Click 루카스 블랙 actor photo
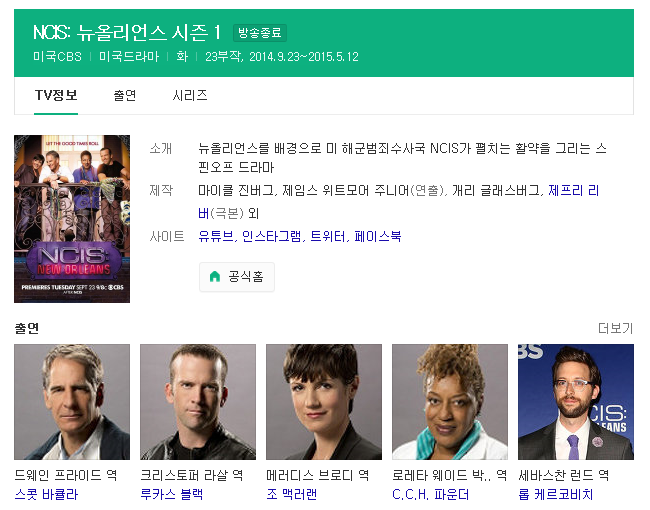This screenshot has height=510, width=650. (198, 402)
